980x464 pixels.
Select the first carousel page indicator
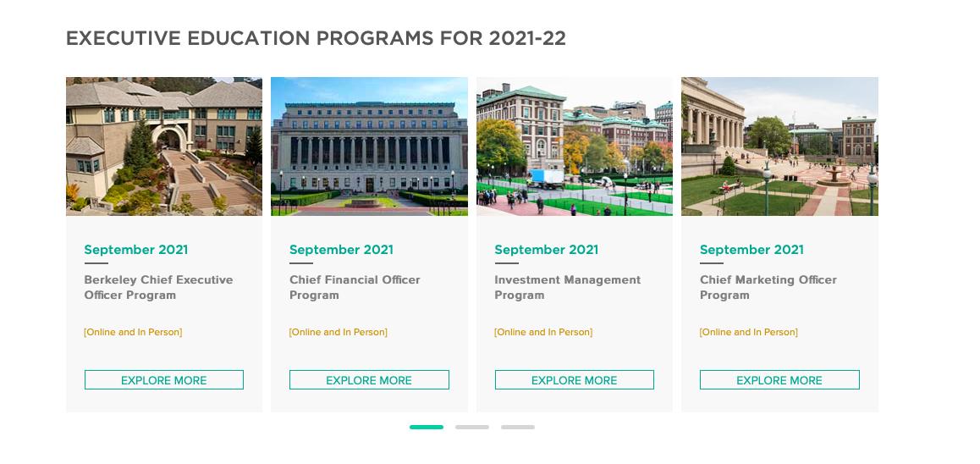427,427
